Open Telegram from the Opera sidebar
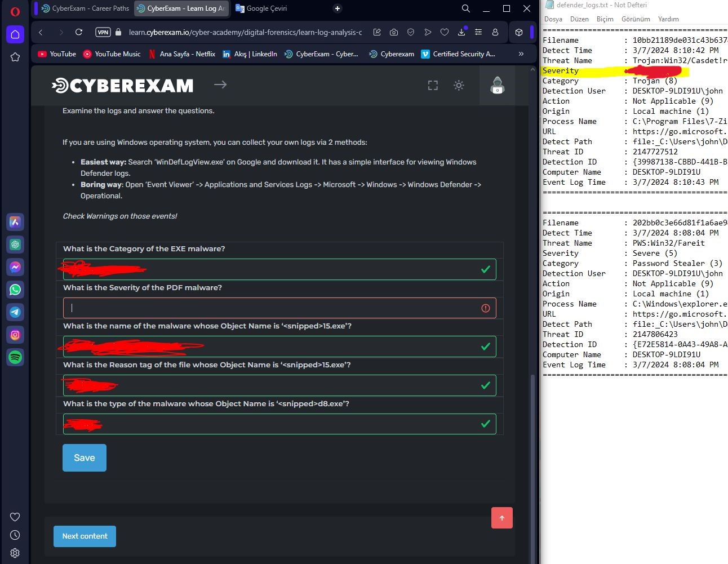This screenshot has height=564, width=728. coord(15,312)
